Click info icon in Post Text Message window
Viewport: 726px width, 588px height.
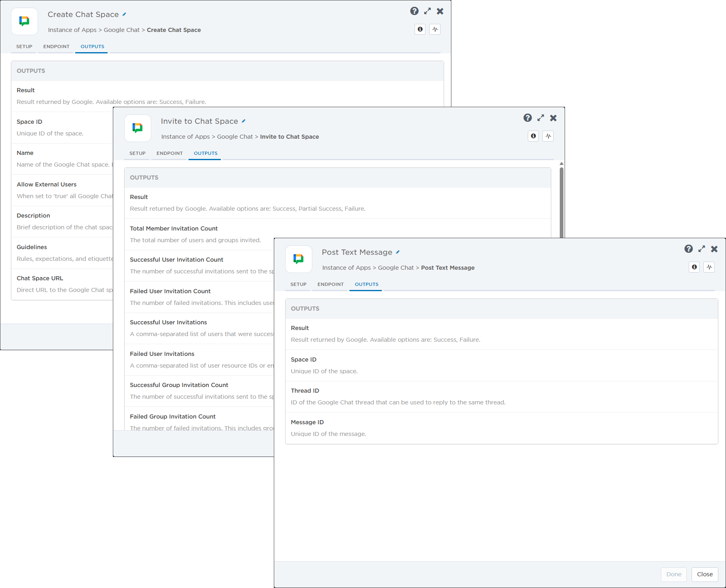pos(694,267)
